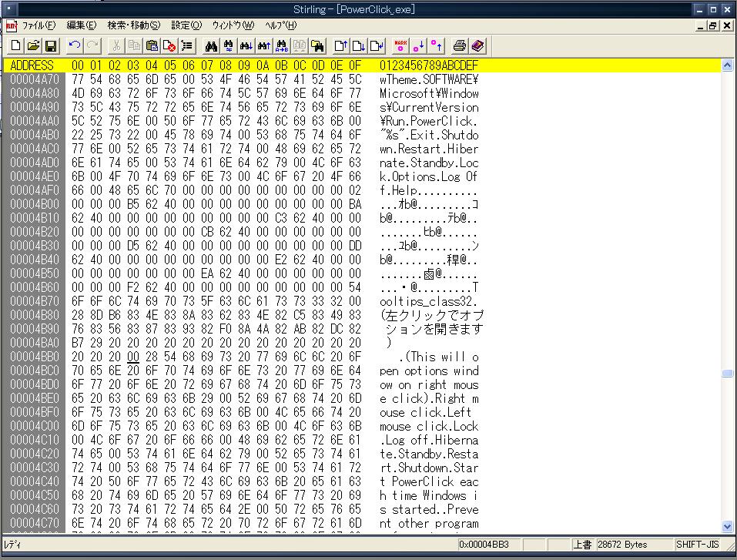This screenshot has width=737, height=560.
Task: Click the vertical scrollbar up arrow
Action: 727,65
